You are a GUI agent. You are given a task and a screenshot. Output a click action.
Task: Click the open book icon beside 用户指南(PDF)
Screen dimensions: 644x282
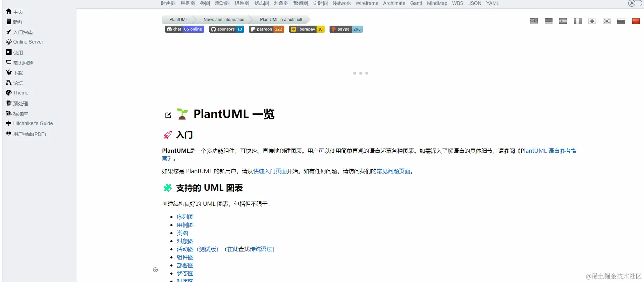point(9,133)
